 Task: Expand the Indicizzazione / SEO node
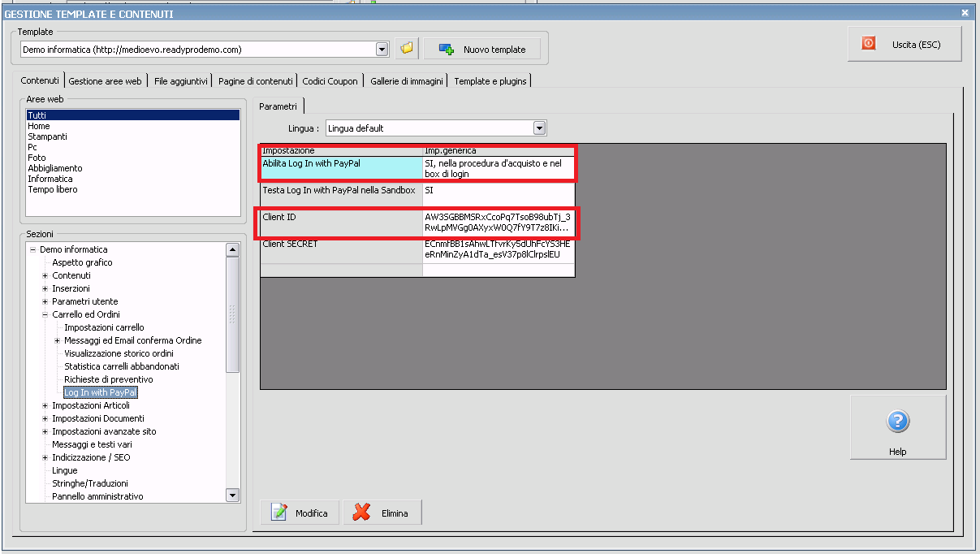pos(45,457)
